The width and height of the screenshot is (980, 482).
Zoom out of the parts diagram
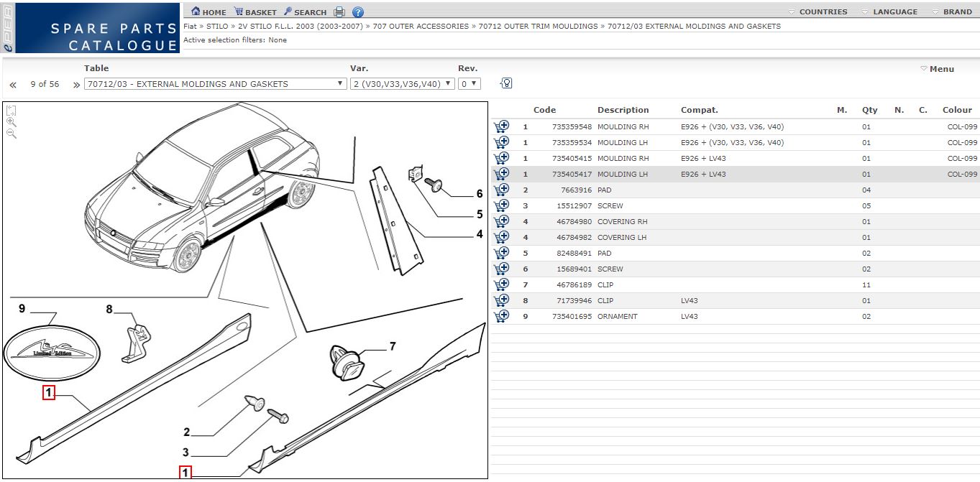pyautogui.click(x=11, y=134)
